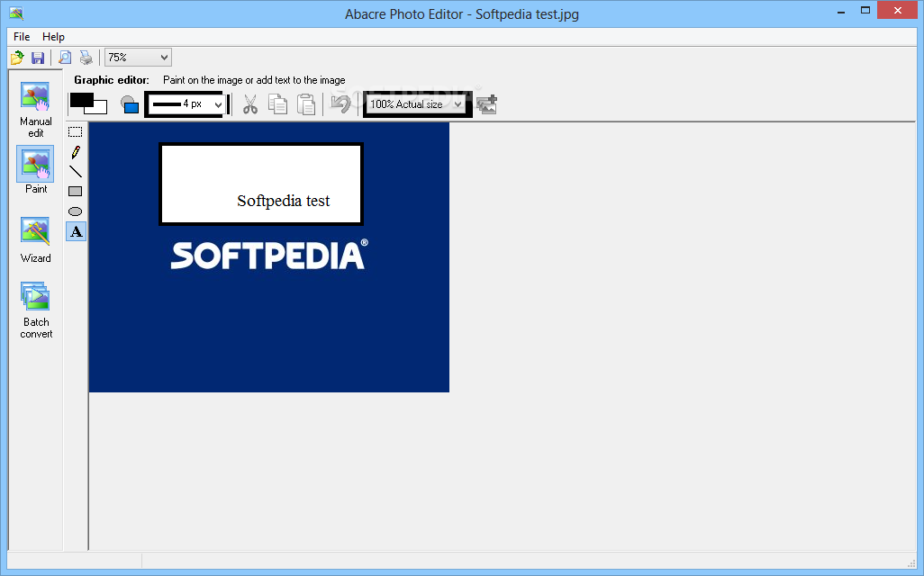Viewport: 924px width, 576px height.
Task: Pick the white background color swatch
Action: tap(100, 108)
